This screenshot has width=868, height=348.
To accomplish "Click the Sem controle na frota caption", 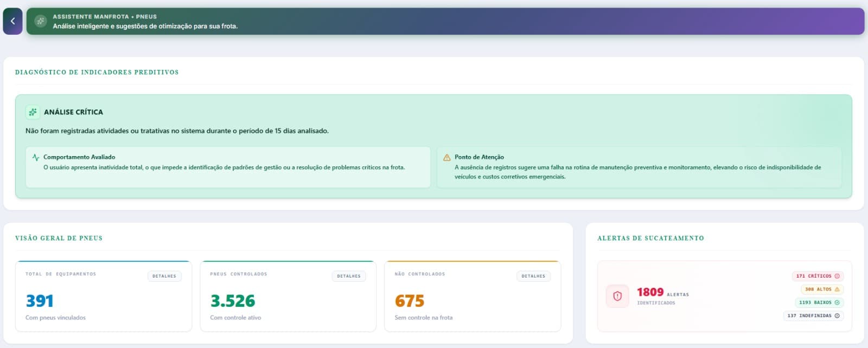I will 424,318.
